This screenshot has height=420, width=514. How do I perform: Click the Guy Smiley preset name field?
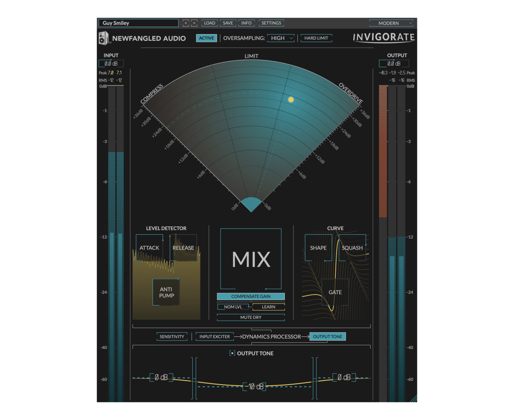138,23
